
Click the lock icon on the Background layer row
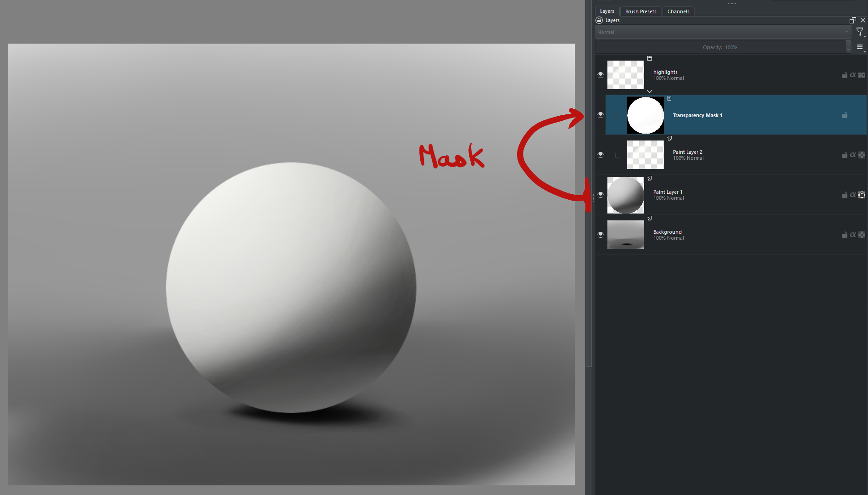point(844,235)
